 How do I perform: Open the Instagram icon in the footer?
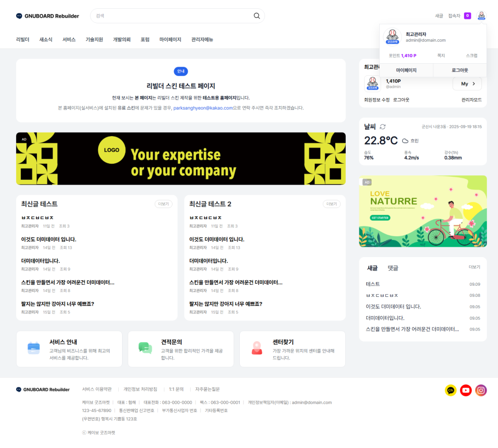(481, 390)
